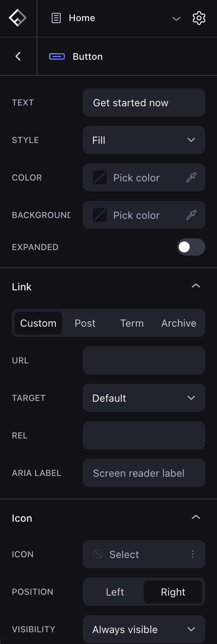Collapse the Link section

click(x=196, y=286)
